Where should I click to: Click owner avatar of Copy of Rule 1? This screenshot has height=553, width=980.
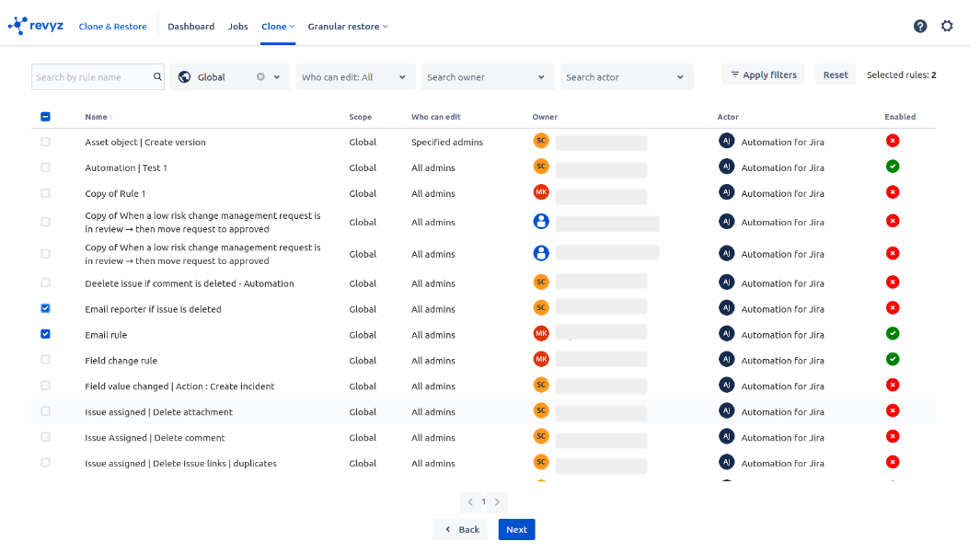click(541, 192)
